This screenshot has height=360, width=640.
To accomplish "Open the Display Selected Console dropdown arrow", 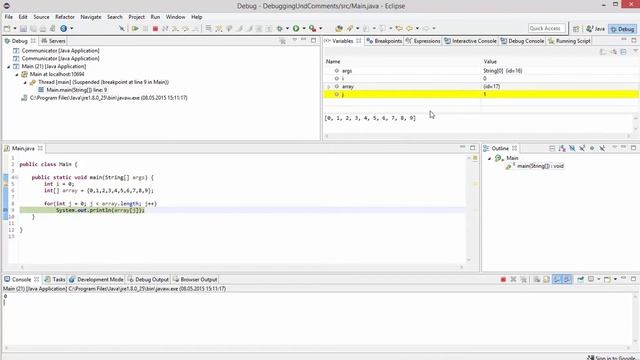I will pos(598,280).
